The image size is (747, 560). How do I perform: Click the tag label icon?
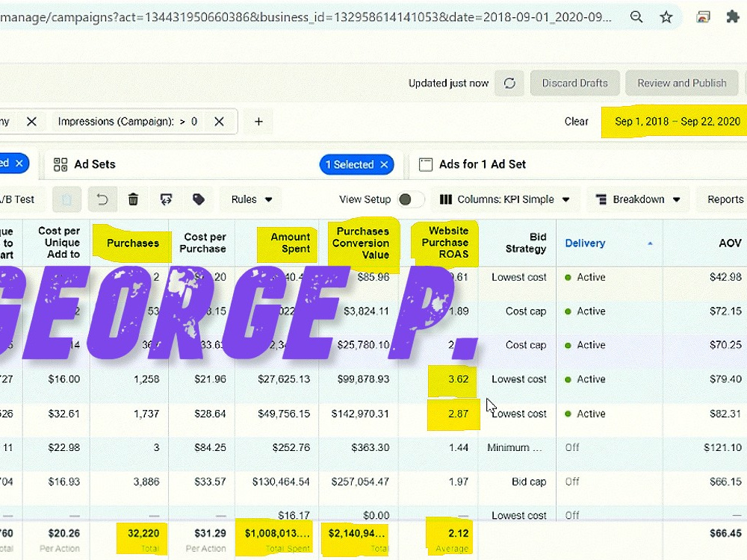199,199
